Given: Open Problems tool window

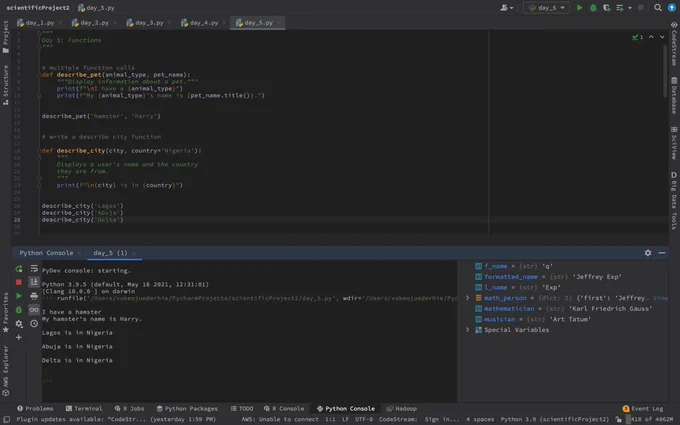Looking at the screenshot, I should click(x=35, y=409).
